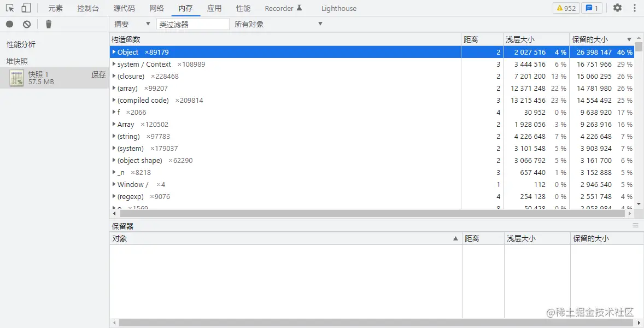The image size is (644, 328).
Task: Click shallow size value 657 440
Action: tap(532, 172)
